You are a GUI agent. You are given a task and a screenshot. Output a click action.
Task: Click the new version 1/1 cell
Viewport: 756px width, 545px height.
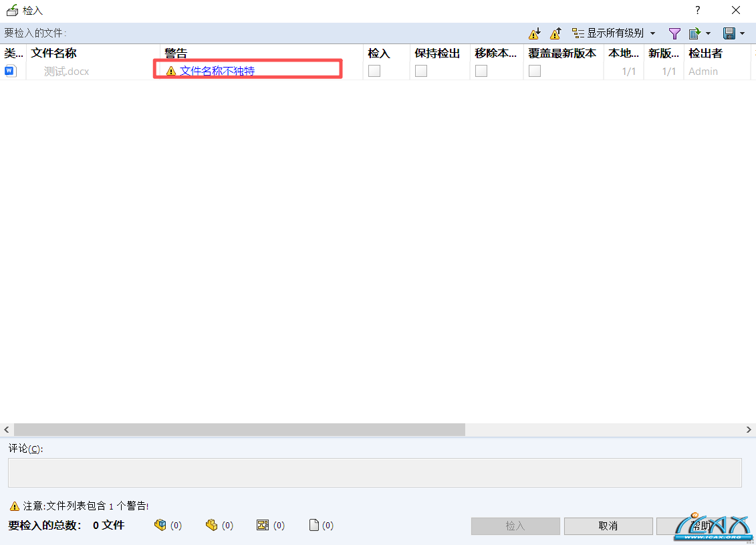[x=668, y=72]
